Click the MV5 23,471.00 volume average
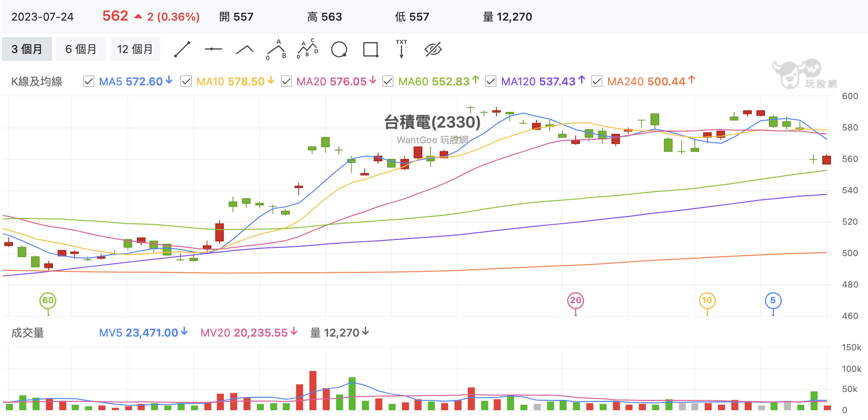 138,333
